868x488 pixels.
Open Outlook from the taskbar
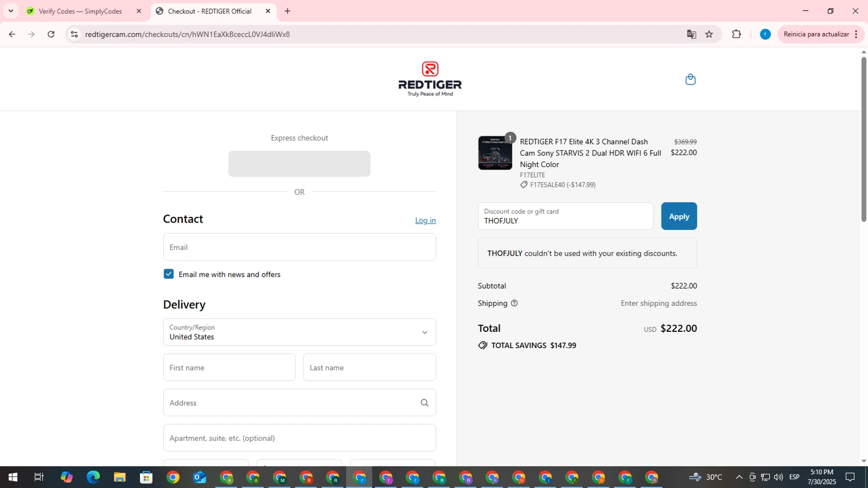pyautogui.click(x=200, y=477)
